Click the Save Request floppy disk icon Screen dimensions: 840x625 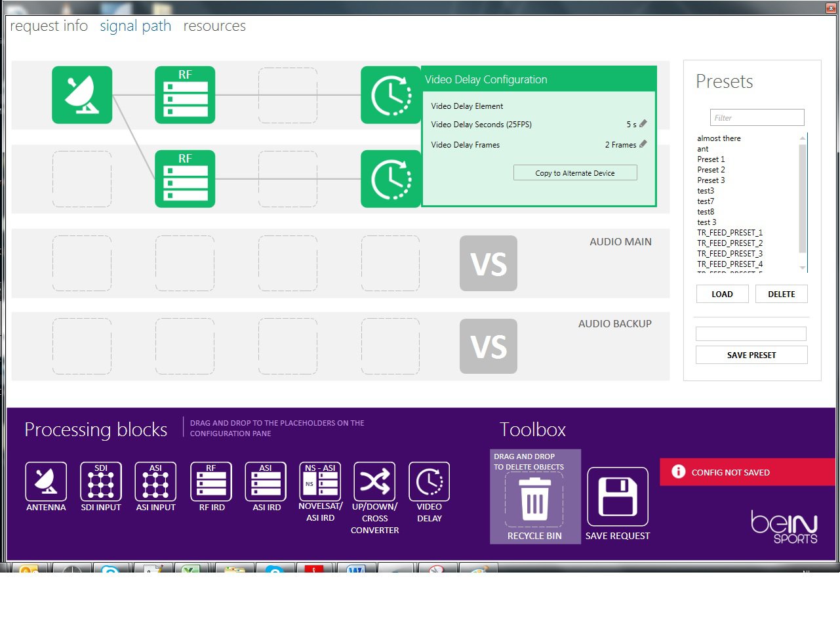pyautogui.click(x=618, y=496)
